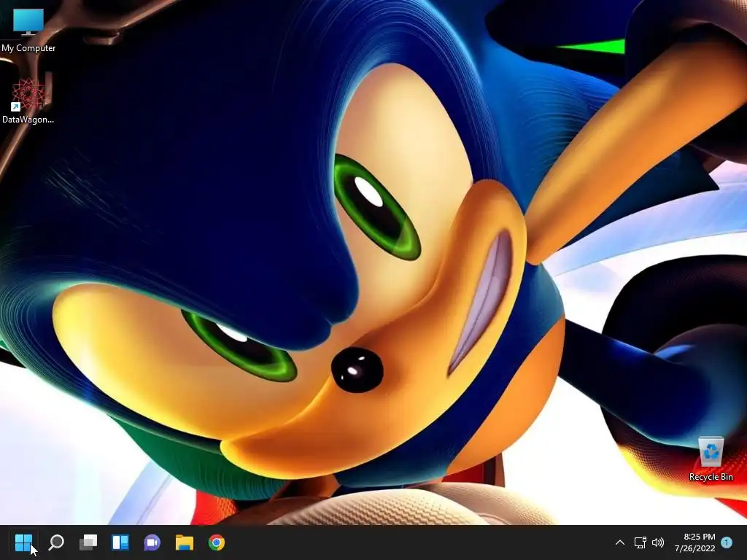Image resolution: width=747 pixels, height=560 pixels.
Task: Open the Widgets panel icon
Action: [x=120, y=542]
